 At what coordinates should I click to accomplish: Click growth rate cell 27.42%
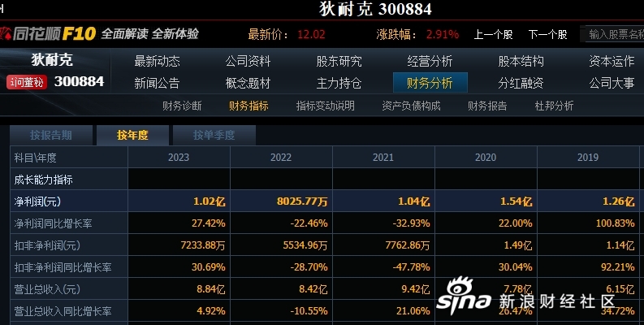(x=209, y=223)
